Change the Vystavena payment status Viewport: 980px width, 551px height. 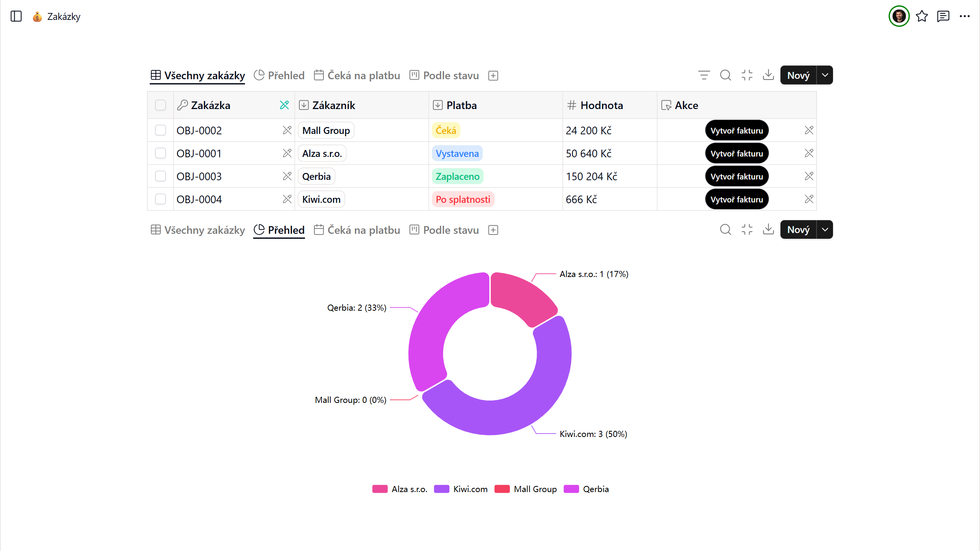click(457, 153)
